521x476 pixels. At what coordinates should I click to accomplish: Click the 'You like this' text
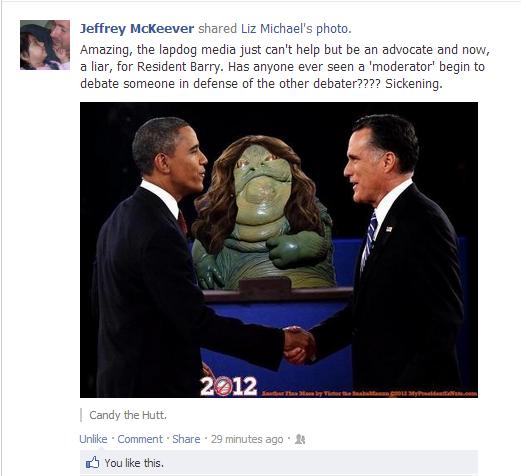pyautogui.click(x=134, y=463)
